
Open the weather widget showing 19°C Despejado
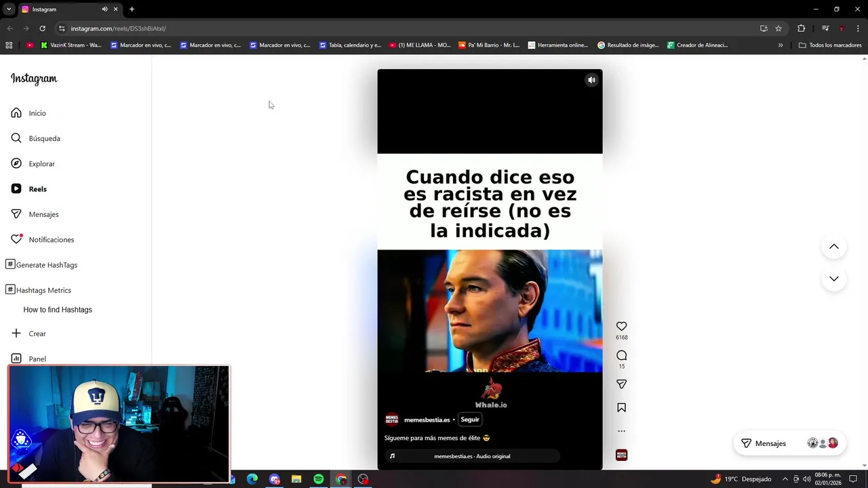coord(741,479)
